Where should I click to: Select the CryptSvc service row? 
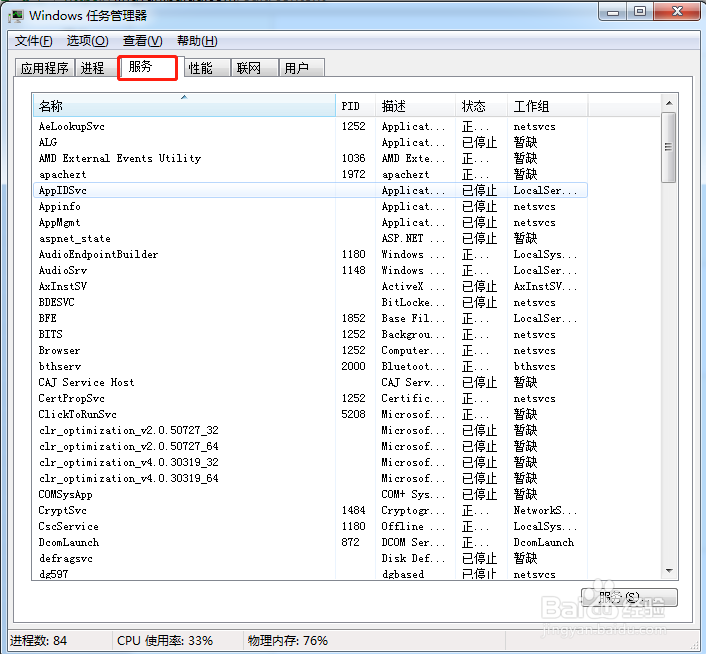310,510
